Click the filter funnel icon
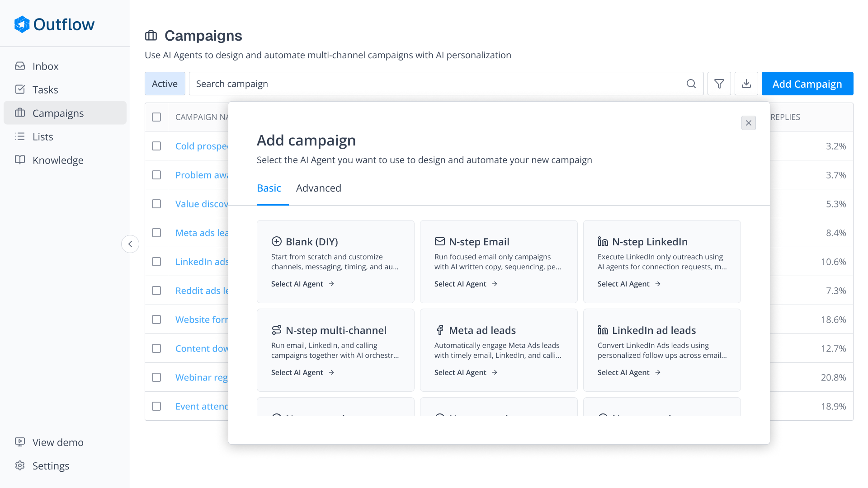Viewport: 868px width, 488px height. [x=719, y=84]
